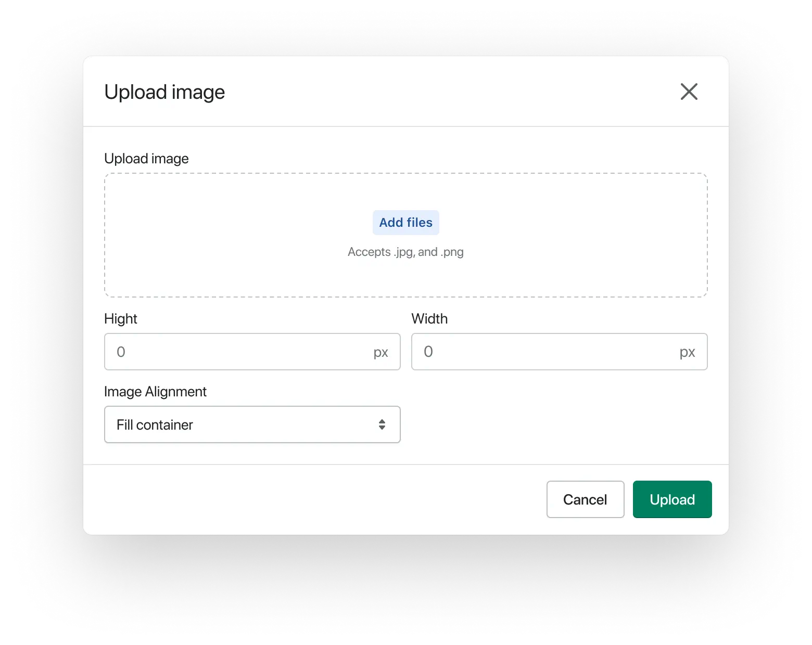This screenshot has width=812, height=645.
Task: Click inside the Hight input field
Action: 252,352
